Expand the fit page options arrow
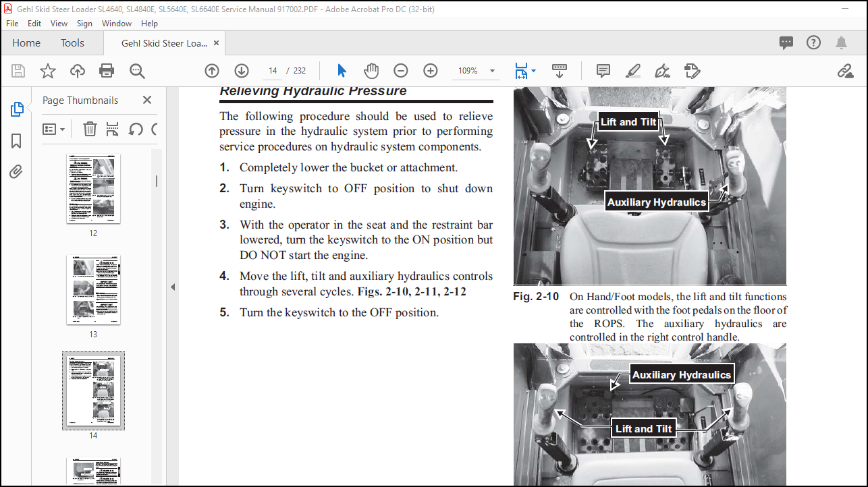The width and height of the screenshot is (868, 487). [x=533, y=71]
